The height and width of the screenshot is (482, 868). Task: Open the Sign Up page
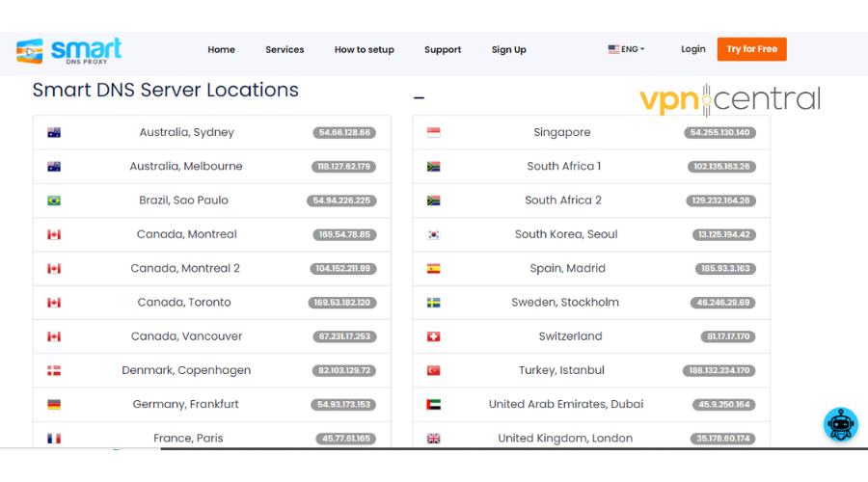coord(508,50)
